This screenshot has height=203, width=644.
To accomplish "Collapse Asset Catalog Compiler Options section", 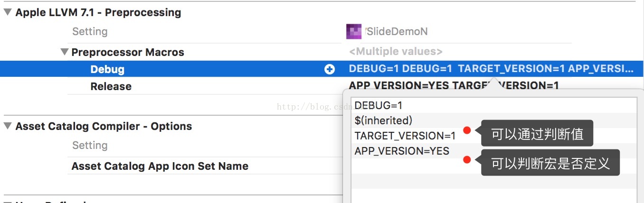I will click(8, 126).
